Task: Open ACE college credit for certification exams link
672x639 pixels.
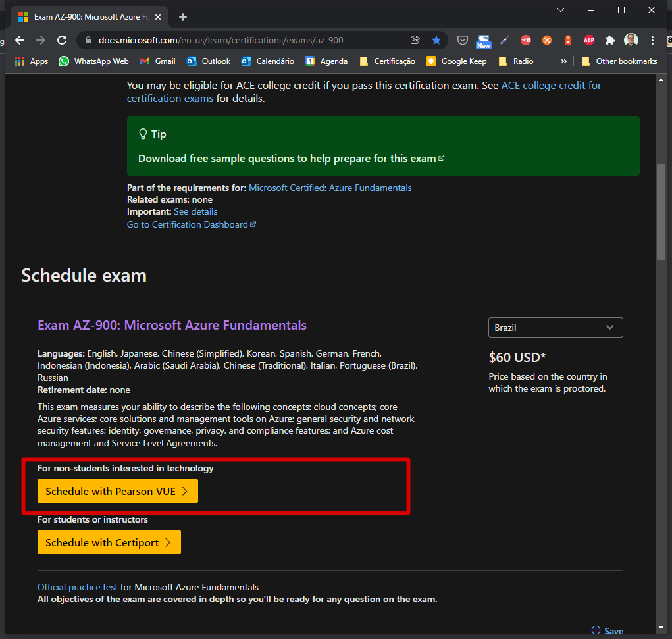Action: (x=364, y=91)
